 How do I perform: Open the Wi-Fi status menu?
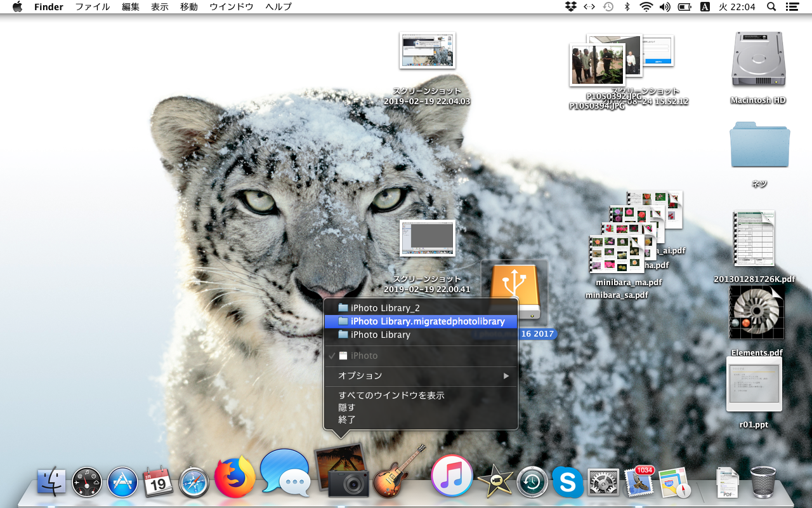(646, 7)
